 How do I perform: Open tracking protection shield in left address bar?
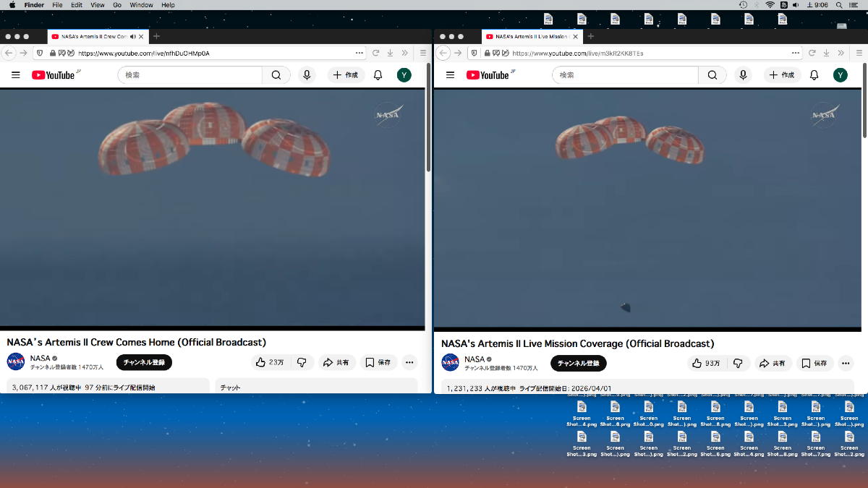point(40,53)
